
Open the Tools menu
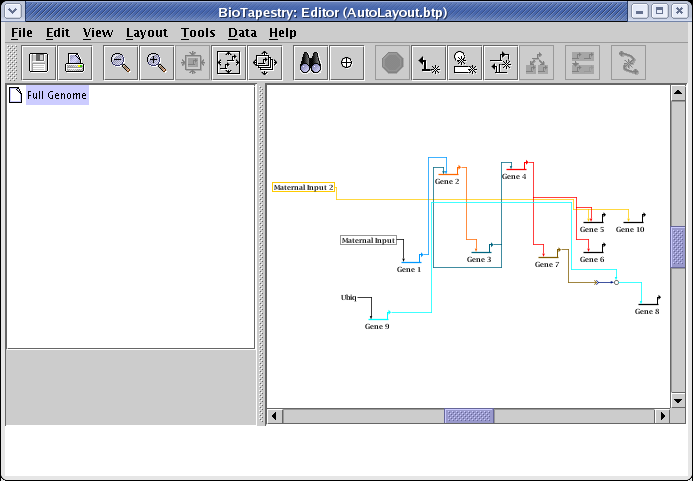198,33
